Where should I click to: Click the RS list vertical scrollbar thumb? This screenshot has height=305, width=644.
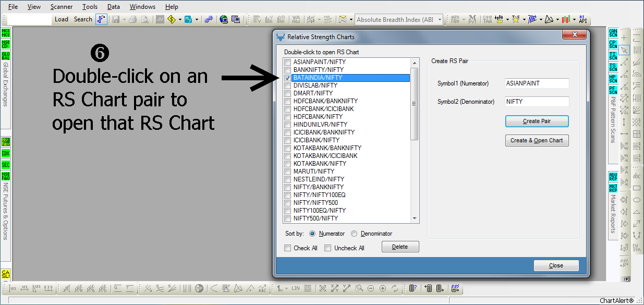pyautogui.click(x=415, y=104)
